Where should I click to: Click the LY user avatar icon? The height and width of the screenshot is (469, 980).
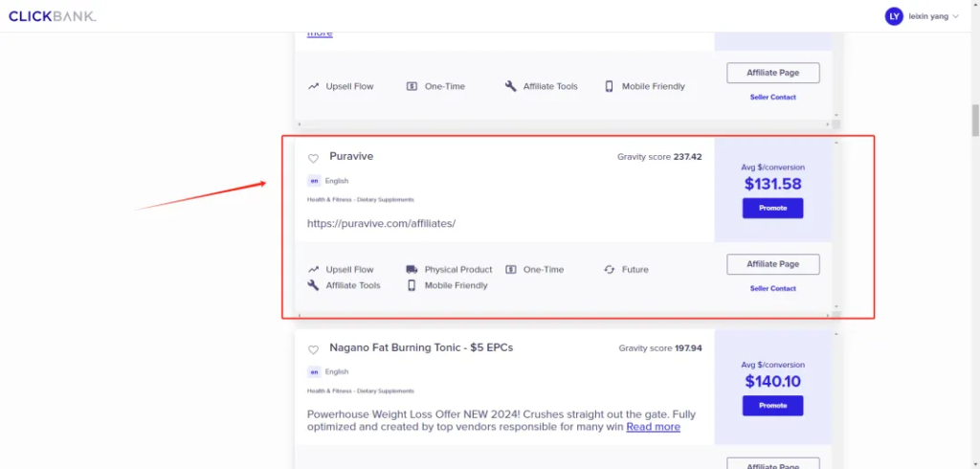[x=894, y=16]
